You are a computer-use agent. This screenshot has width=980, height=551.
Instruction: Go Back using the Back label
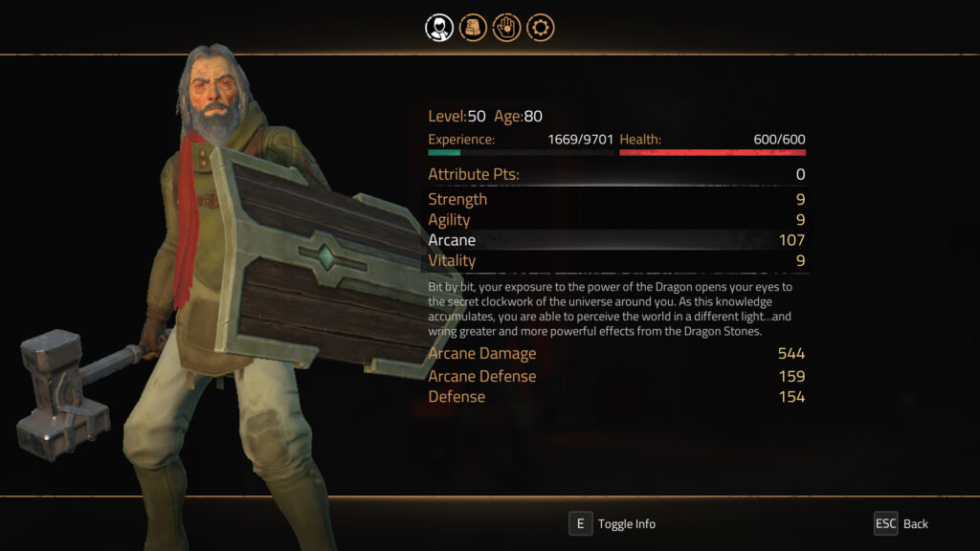[x=916, y=524]
